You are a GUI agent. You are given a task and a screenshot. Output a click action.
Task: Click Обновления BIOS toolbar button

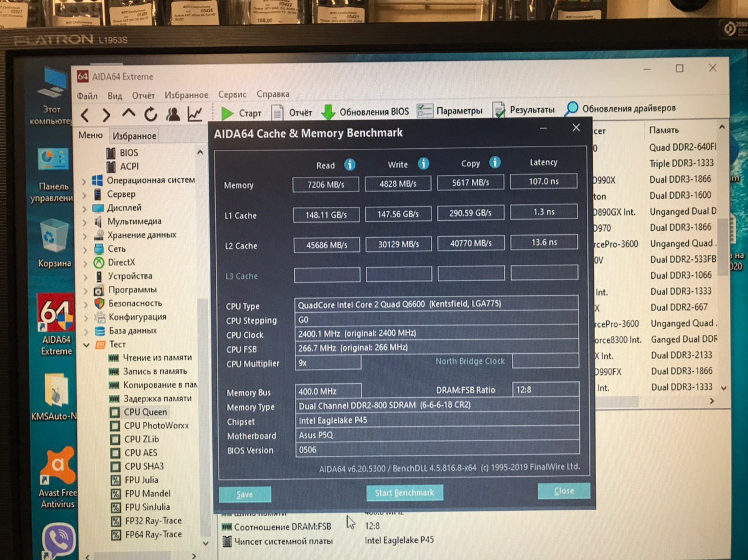click(365, 111)
